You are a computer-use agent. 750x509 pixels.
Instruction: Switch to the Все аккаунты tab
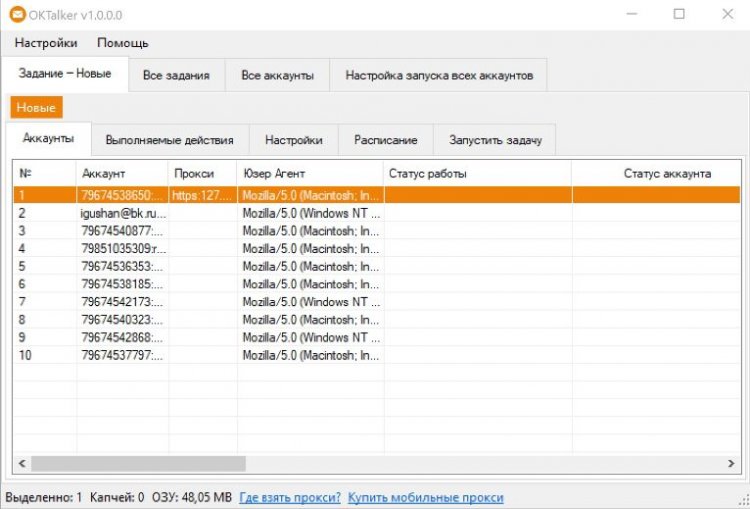[278, 75]
